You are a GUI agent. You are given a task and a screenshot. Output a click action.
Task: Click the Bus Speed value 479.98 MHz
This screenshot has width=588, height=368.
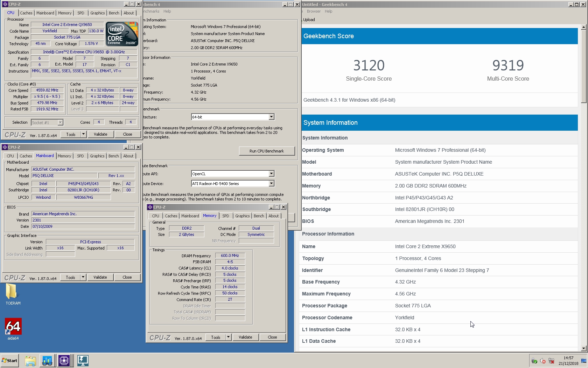(x=47, y=103)
